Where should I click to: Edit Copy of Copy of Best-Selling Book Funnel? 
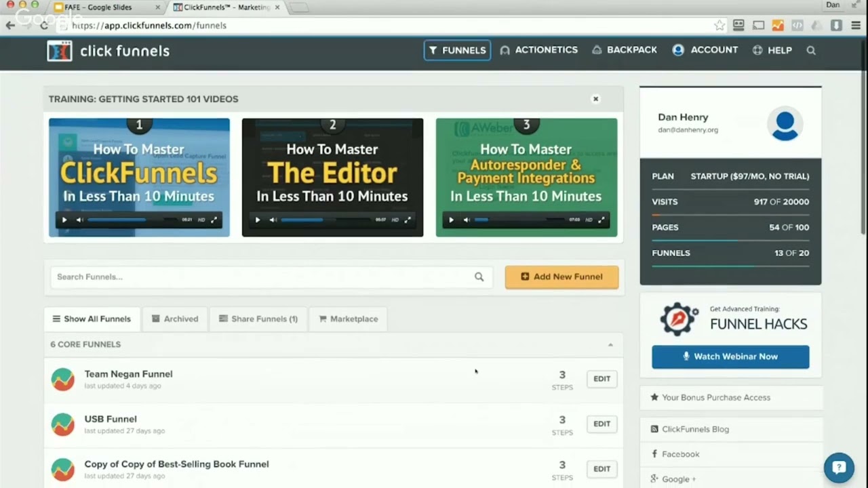click(x=602, y=468)
